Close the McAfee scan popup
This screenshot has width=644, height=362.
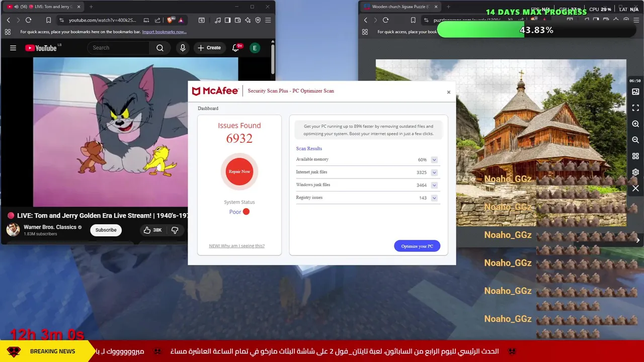[449, 92]
